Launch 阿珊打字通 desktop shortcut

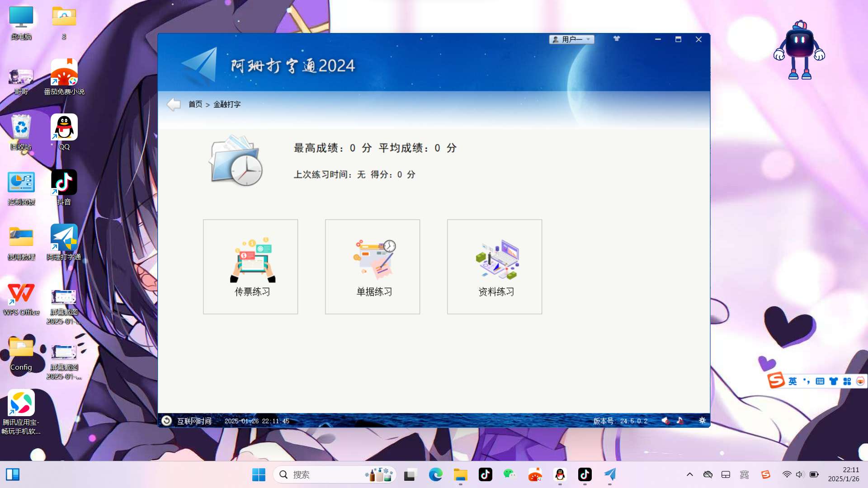[x=64, y=243]
